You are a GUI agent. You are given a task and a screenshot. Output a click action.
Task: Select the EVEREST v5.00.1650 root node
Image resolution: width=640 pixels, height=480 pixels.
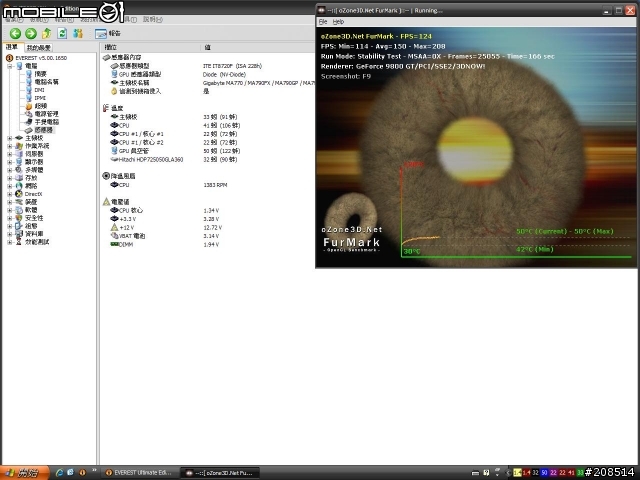(x=37, y=58)
